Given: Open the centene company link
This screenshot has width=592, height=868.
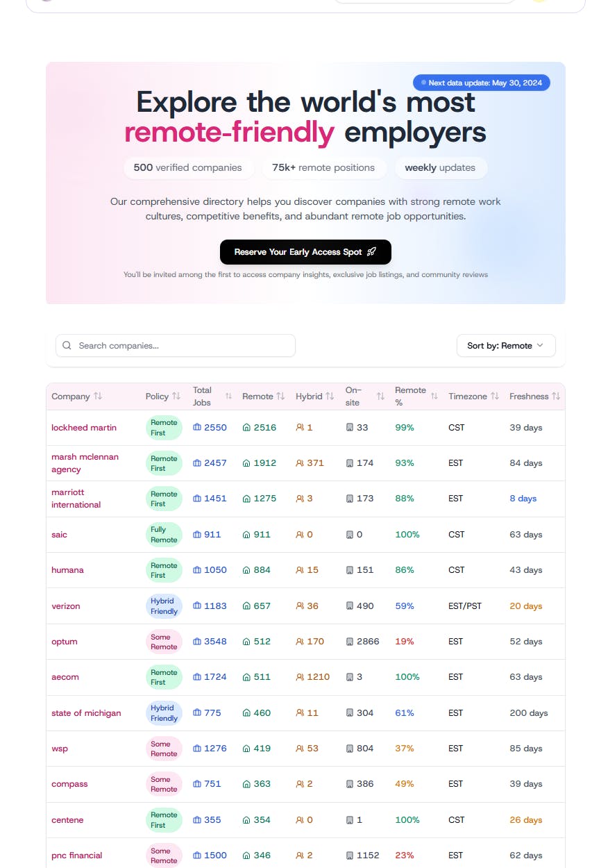Looking at the screenshot, I should (67, 820).
